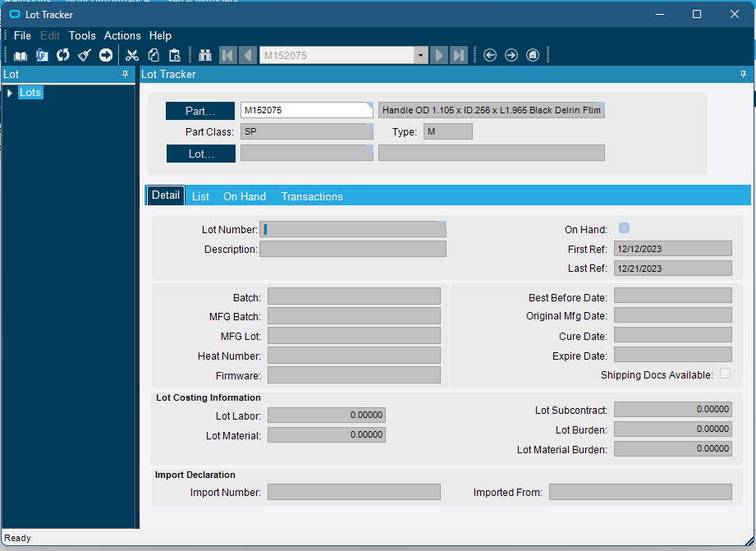Open the Actions menu
Viewport: 756px width, 551px height.
pyautogui.click(x=122, y=35)
